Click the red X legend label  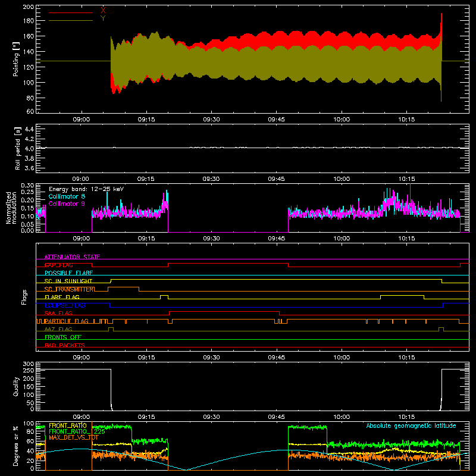click(103, 11)
